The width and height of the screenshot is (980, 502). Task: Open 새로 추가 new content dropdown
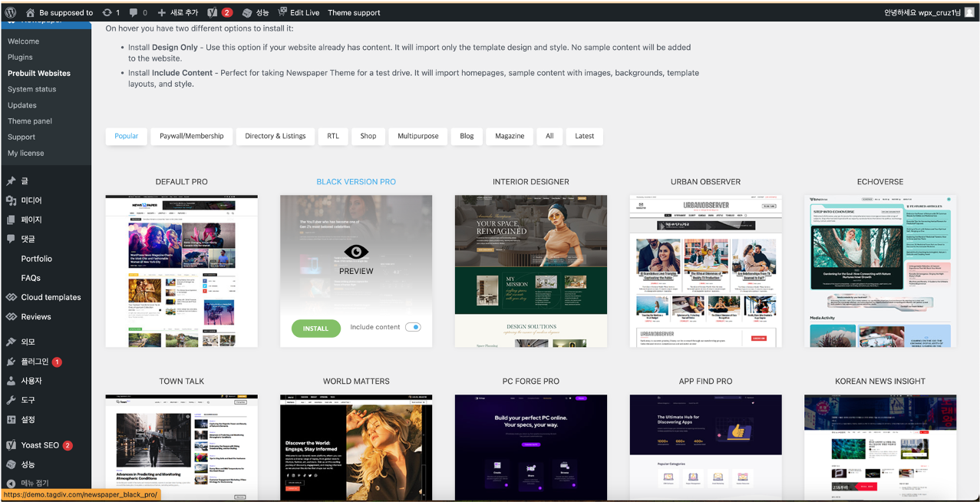click(177, 12)
